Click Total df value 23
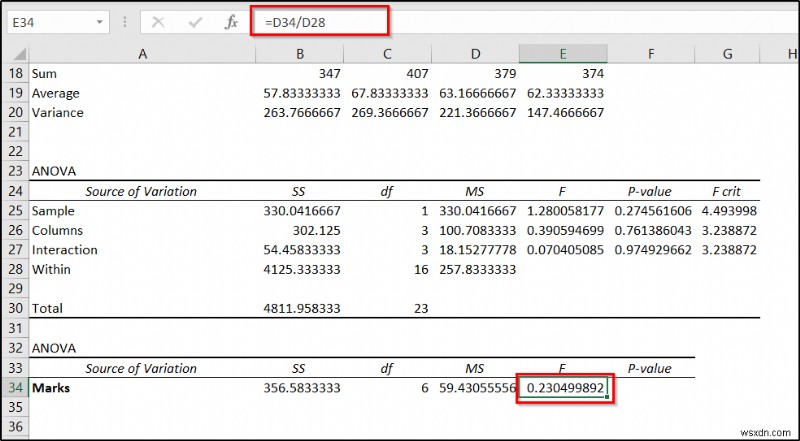Screen dimensions: 800x441 [421, 308]
